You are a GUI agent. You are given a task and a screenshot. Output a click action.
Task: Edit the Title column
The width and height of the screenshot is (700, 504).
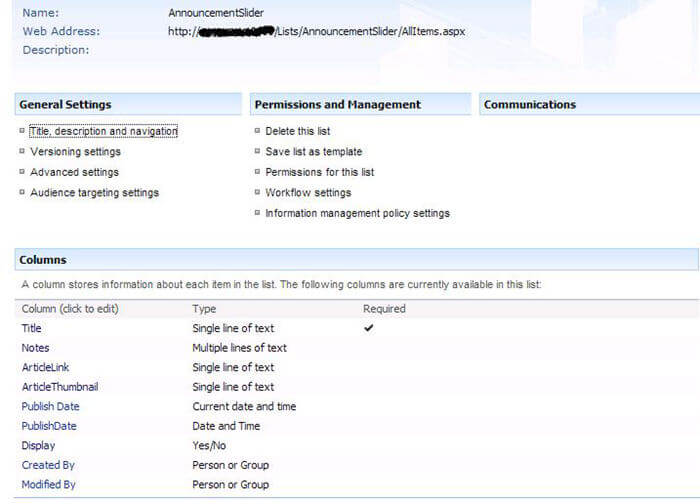[31, 329]
